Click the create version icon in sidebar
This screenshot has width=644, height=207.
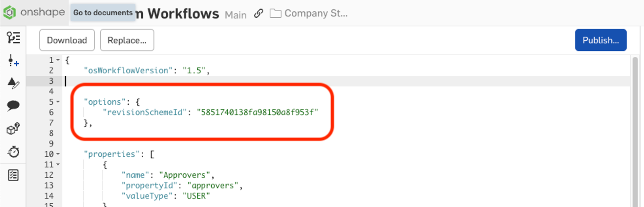point(13,61)
